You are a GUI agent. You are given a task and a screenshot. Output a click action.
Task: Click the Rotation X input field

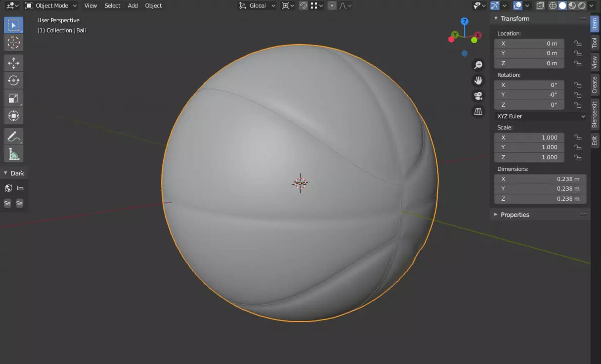(529, 85)
